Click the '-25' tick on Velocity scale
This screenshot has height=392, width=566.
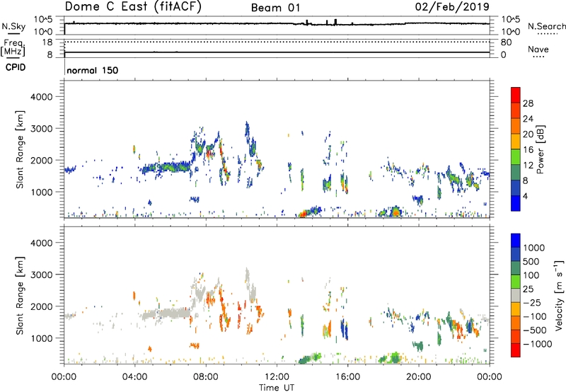point(534,303)
